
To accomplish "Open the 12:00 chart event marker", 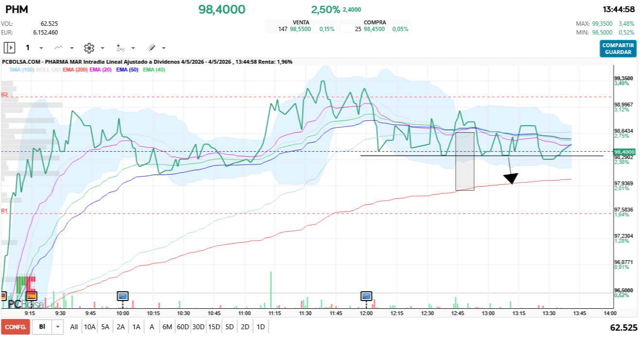I will [x=366, y=295].
